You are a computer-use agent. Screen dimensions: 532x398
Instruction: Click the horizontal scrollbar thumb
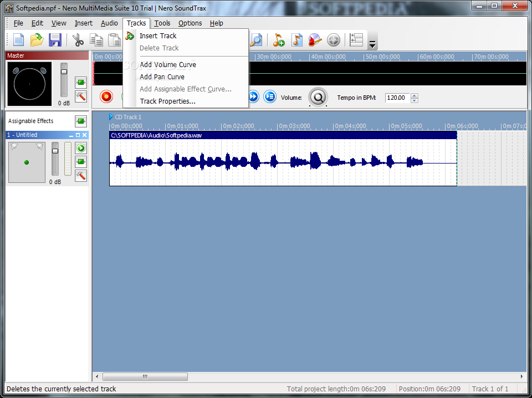[x=145, y=376]
